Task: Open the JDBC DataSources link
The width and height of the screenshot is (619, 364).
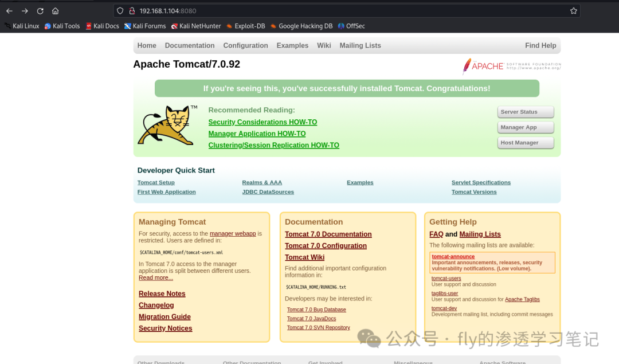Action: pyautogui.click(x=268, y=192)
